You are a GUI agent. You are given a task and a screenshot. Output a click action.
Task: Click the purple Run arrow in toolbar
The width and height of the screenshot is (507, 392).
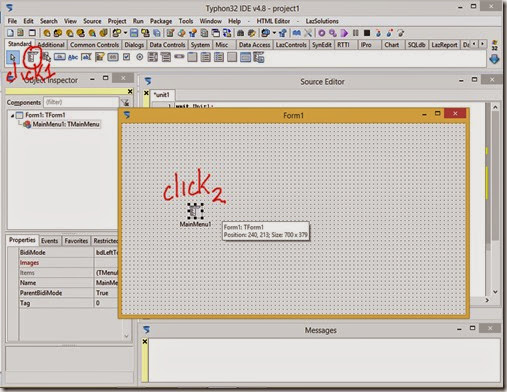344,33
